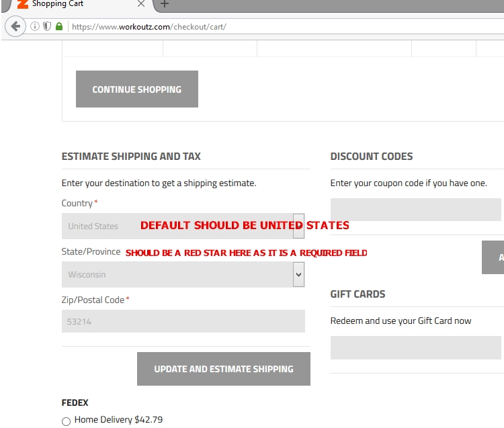Close the Shopping Cart tab

(x=141, y=4)
